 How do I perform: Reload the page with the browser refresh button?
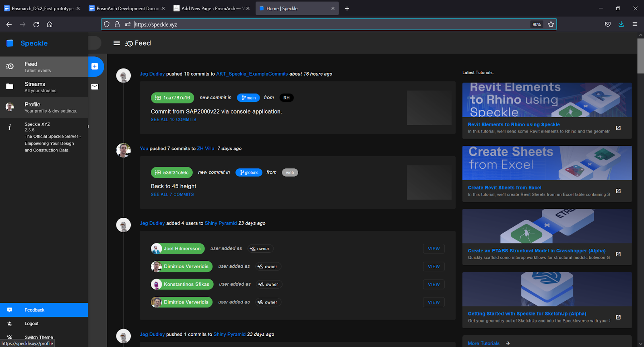[x=36, y=25]
